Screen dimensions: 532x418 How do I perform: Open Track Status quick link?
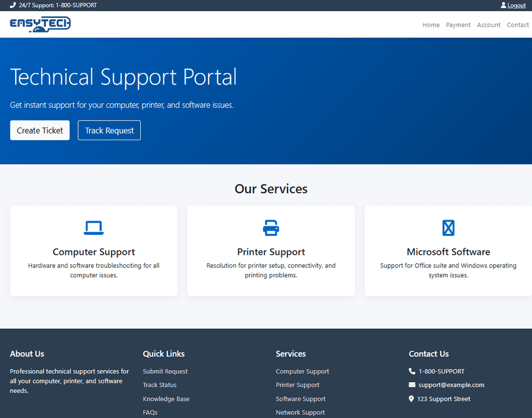point(159,385)
